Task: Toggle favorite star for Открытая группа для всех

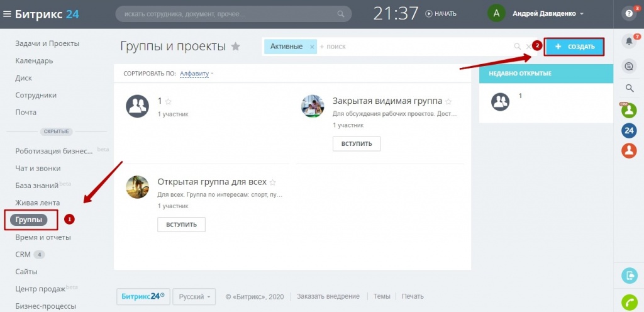Action: click(x=273, y=182)
